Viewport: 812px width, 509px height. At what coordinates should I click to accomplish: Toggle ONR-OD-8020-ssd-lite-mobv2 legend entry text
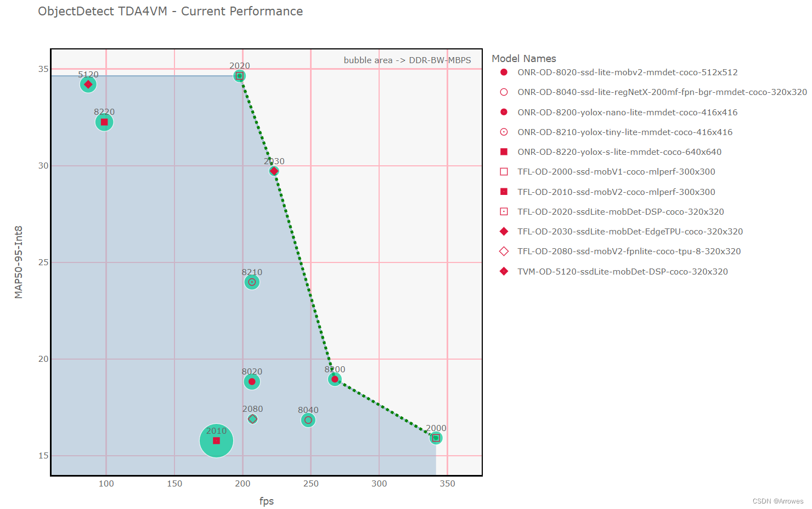click(x=628, y=72)
